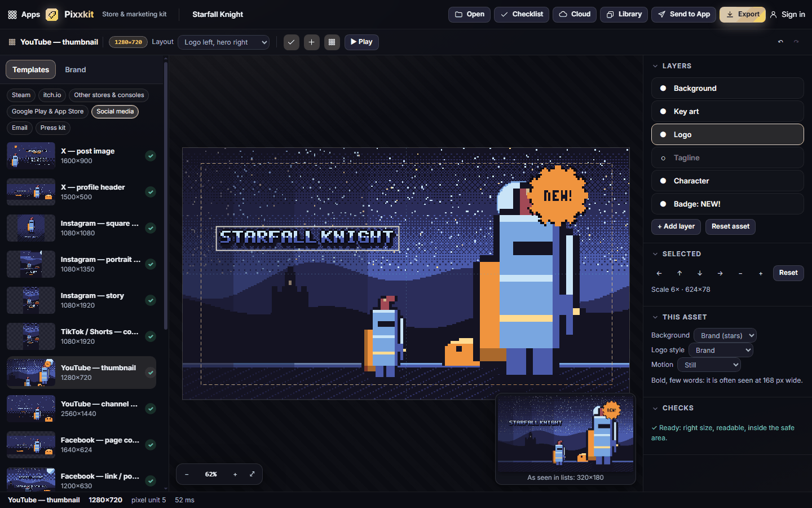Toggle visibility of the Tagline layer

663,158
